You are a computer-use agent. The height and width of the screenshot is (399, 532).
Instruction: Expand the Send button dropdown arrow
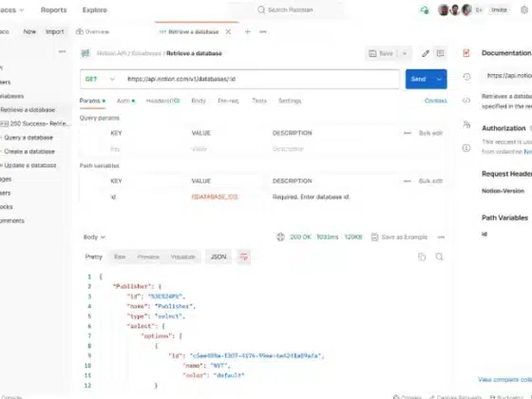439,79
